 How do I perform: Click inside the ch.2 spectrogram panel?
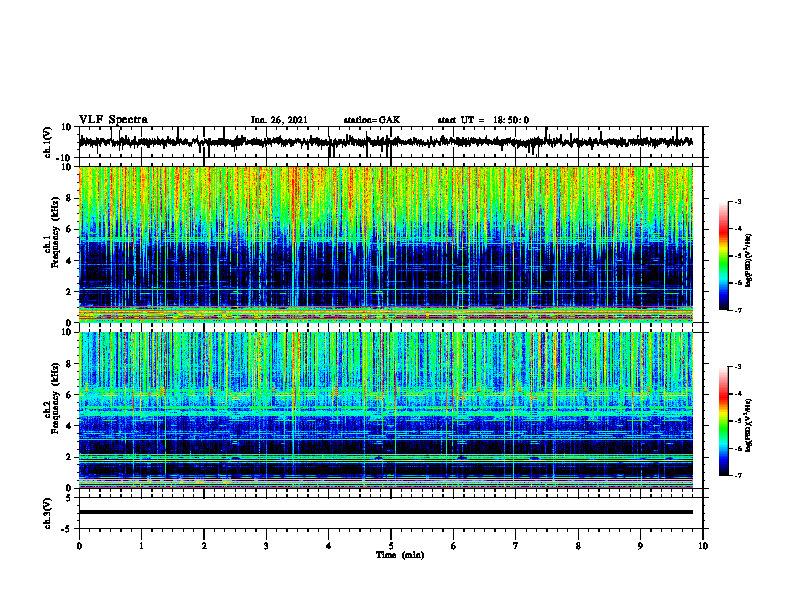pos(385,410)
